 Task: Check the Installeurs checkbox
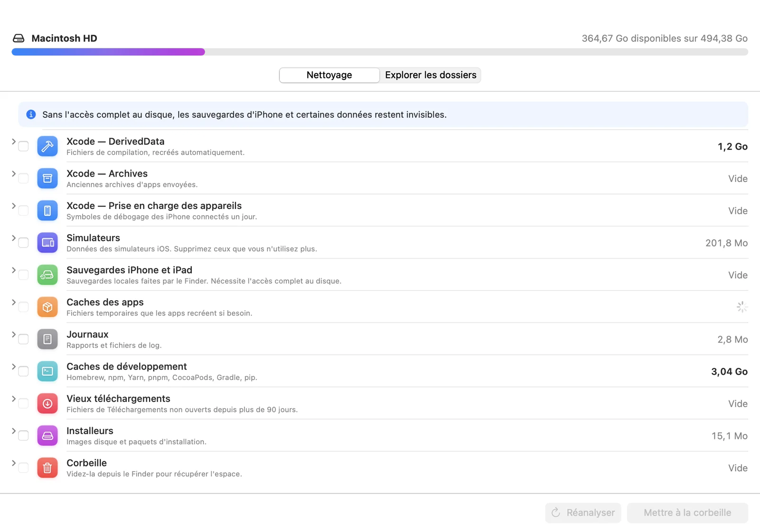(x=23, y=436)
